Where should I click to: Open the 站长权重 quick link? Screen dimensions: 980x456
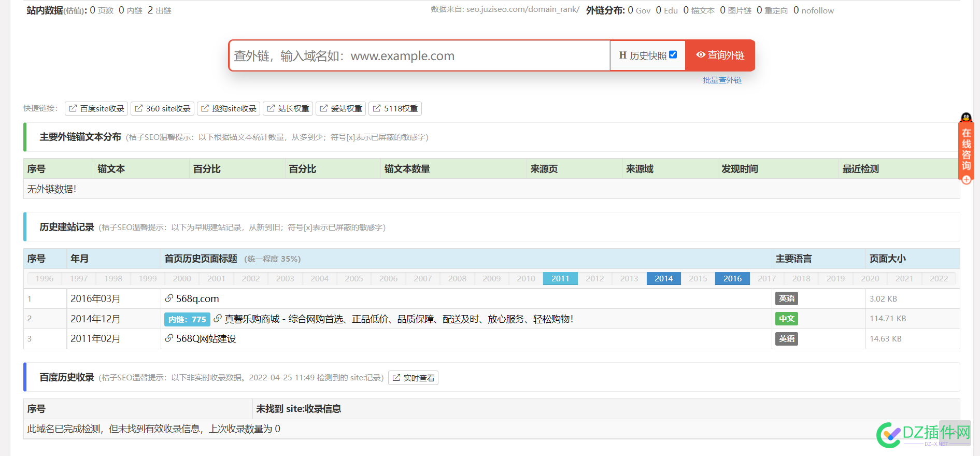[288, 108]
